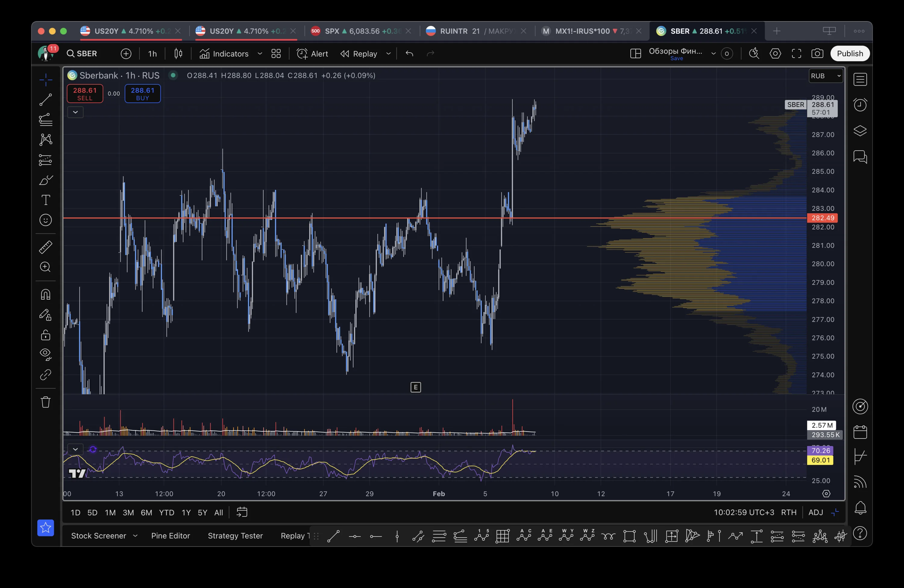
Task: Open the SBER symbol search
Action: pyautogui.click(x=82, y=54)
